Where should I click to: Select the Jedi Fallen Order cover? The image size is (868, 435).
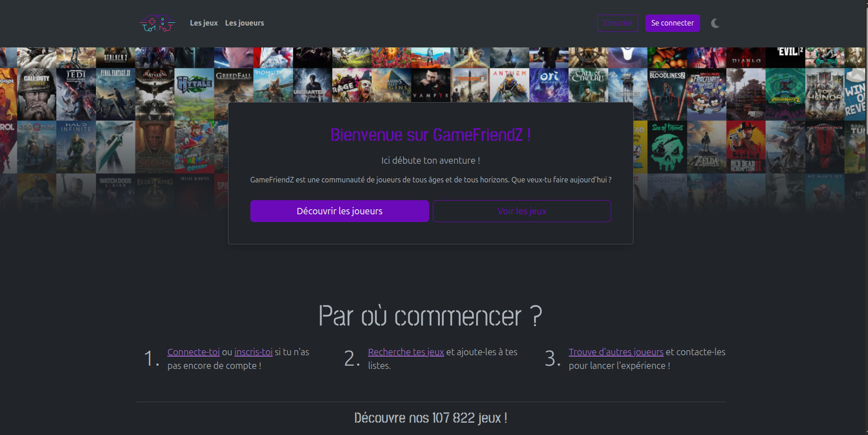[76, 94]
